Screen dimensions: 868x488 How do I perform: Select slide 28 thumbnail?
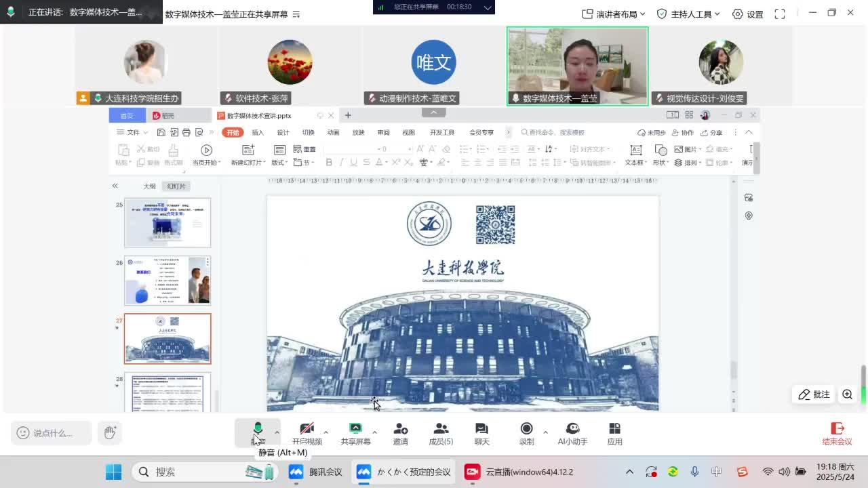pos(167,392)
